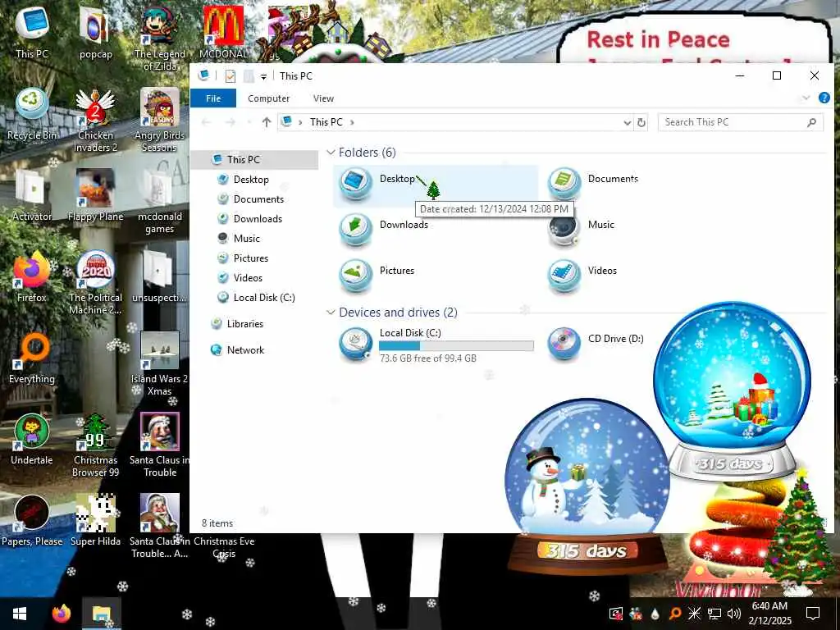The width and height of the screenshot is (840, 630).
Task: Select This PC in navigation pane
Action: tap(254, 160)
